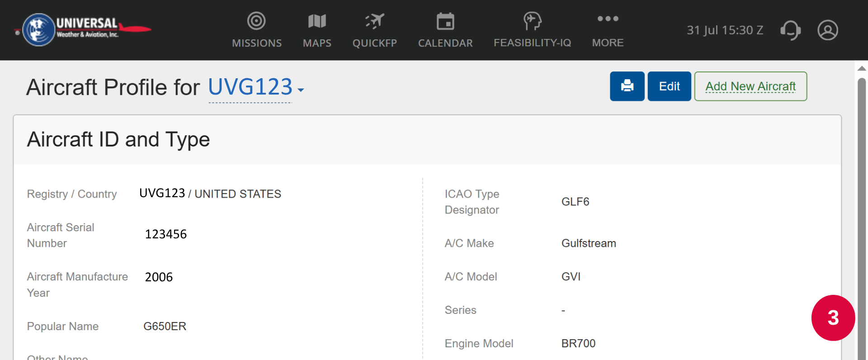Screen dimensions: 868x360
Task: Click the Engine Model value BR700
Action: [x=578, y=344]
